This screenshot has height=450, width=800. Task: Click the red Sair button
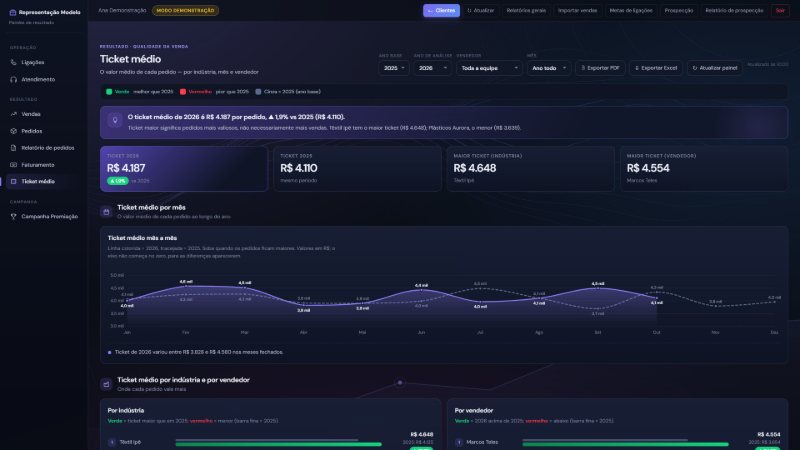pyautogui.click(x=780, y=11)
